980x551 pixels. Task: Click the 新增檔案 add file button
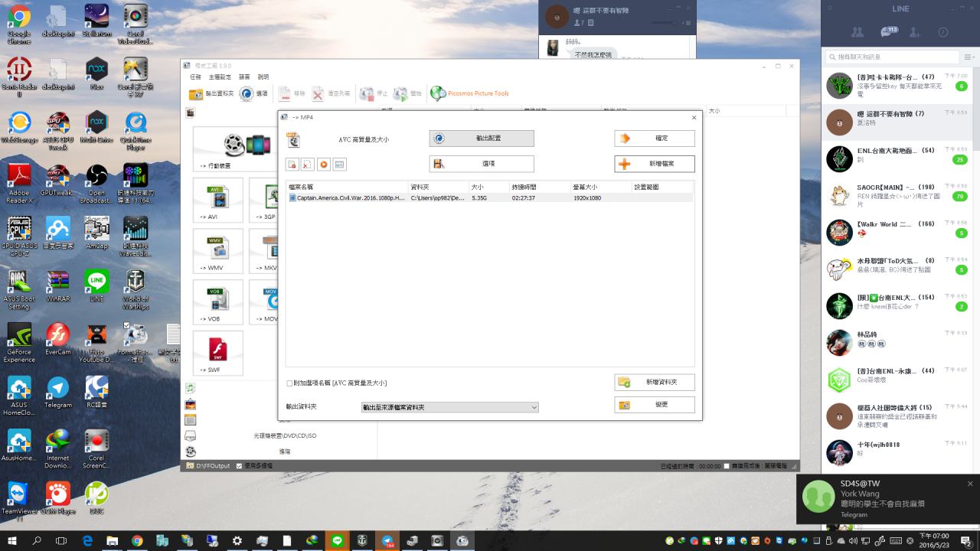655,164
